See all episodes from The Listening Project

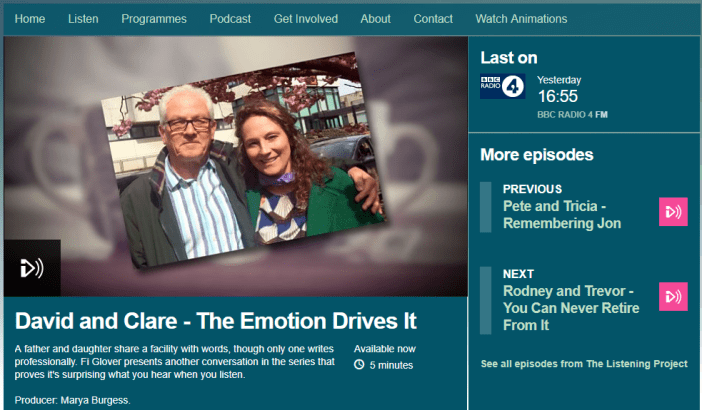pos(584,364)
